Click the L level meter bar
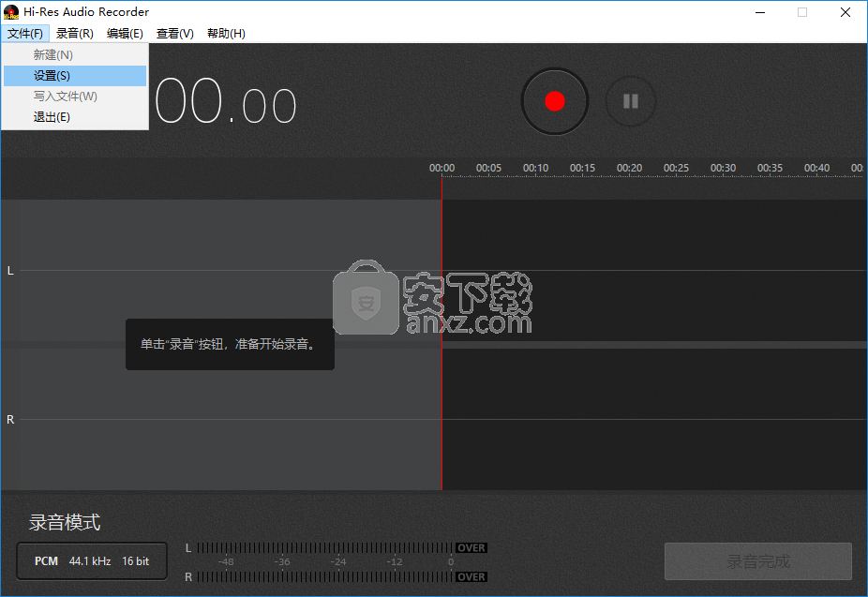The height and width of the screenshot is (597, 868). tap(325, 547)
